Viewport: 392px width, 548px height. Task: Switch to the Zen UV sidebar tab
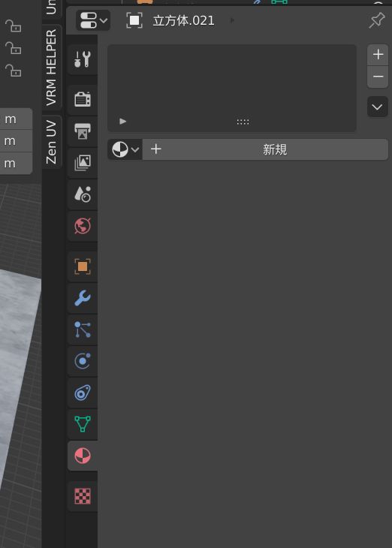(51, 142)
